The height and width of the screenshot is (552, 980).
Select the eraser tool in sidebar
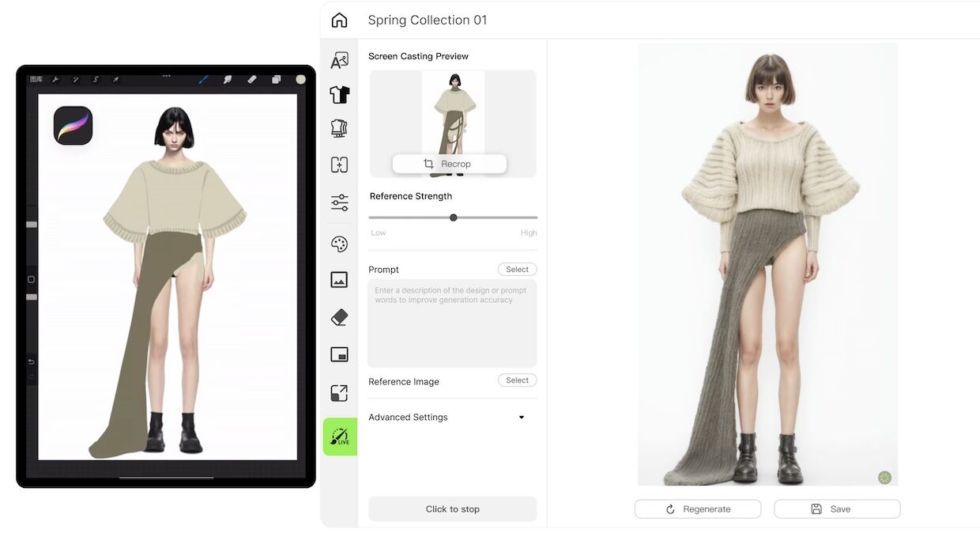pos(339,318)
